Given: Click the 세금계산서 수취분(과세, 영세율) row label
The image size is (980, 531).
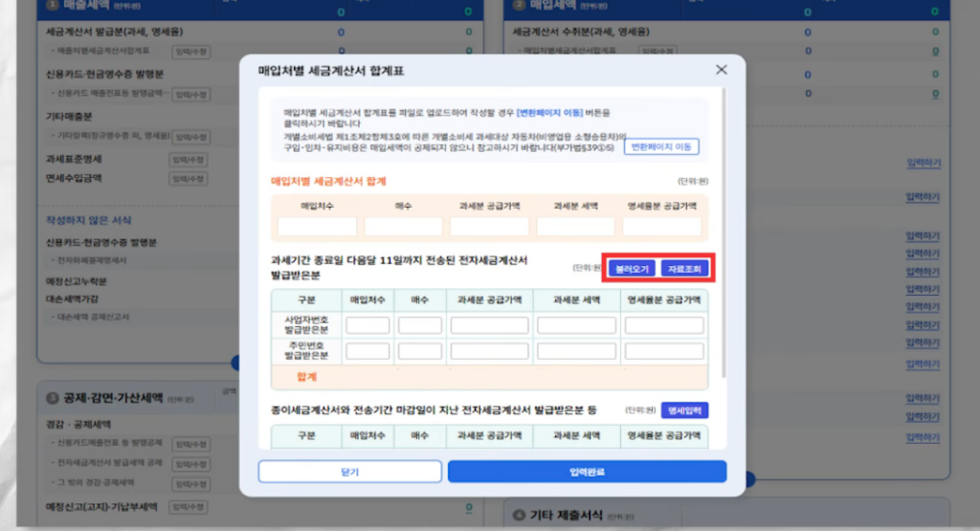Looking at the screenshot, I should tap(581, 32).
